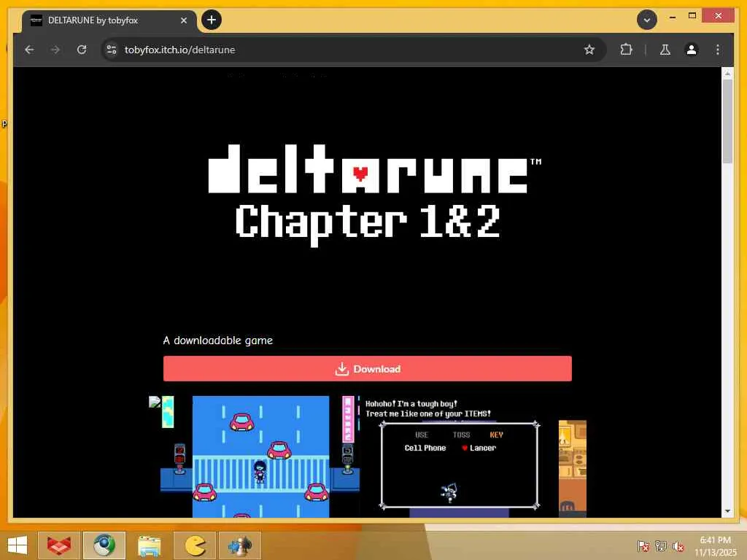This screenshot has height=560, width=747.
Task: Open a new tab with plus button
Action: tap(212, 20)
